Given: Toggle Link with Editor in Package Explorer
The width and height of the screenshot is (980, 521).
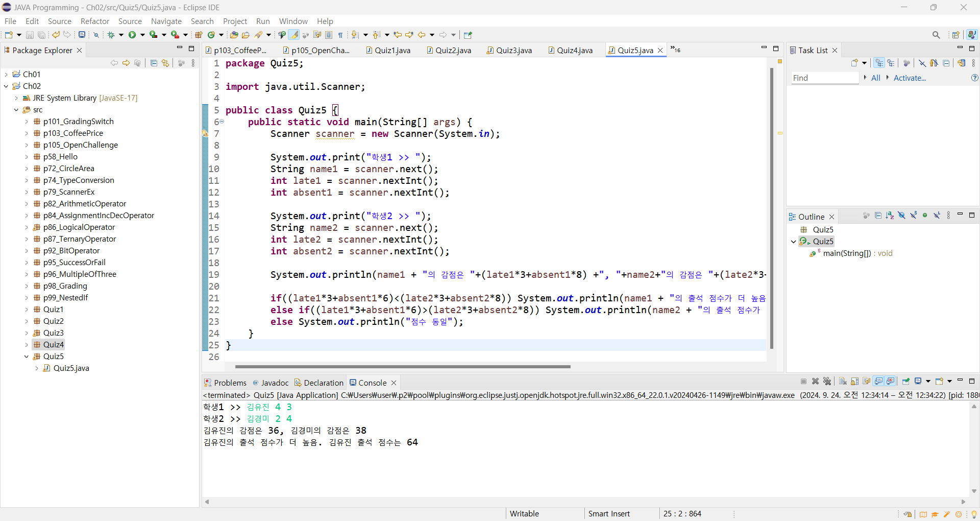Looking at the screenshot, I should coord(165,63).
